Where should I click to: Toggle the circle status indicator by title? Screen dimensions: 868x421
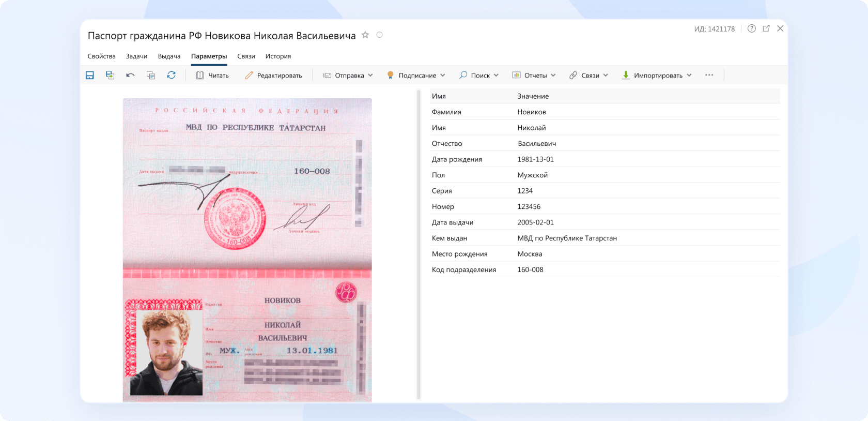click(x=380, y=35)
